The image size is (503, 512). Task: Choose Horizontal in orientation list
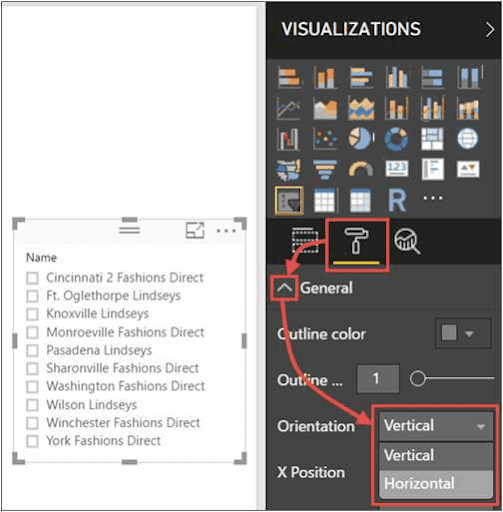[436, 484]
